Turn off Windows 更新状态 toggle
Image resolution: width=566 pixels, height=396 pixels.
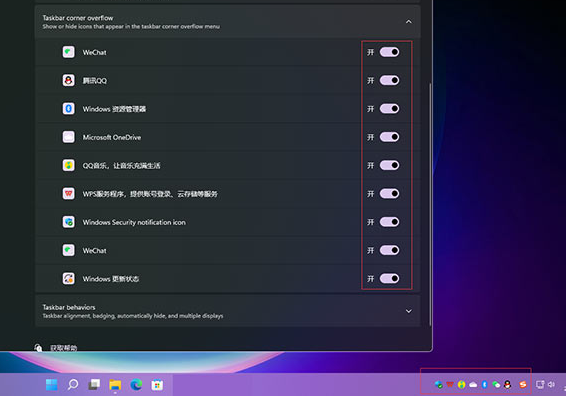(389, 279)
